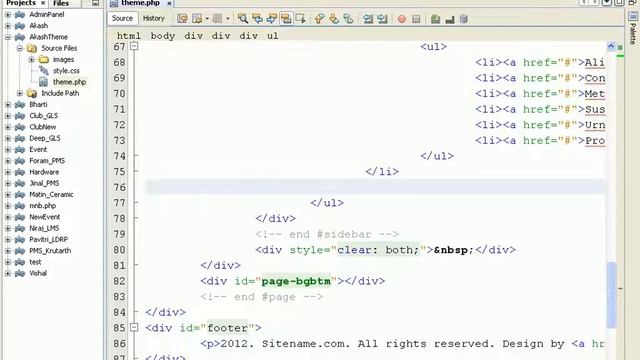640x360 pixels.
Task: Expand the Club_GLS project node
Action: 8,116
